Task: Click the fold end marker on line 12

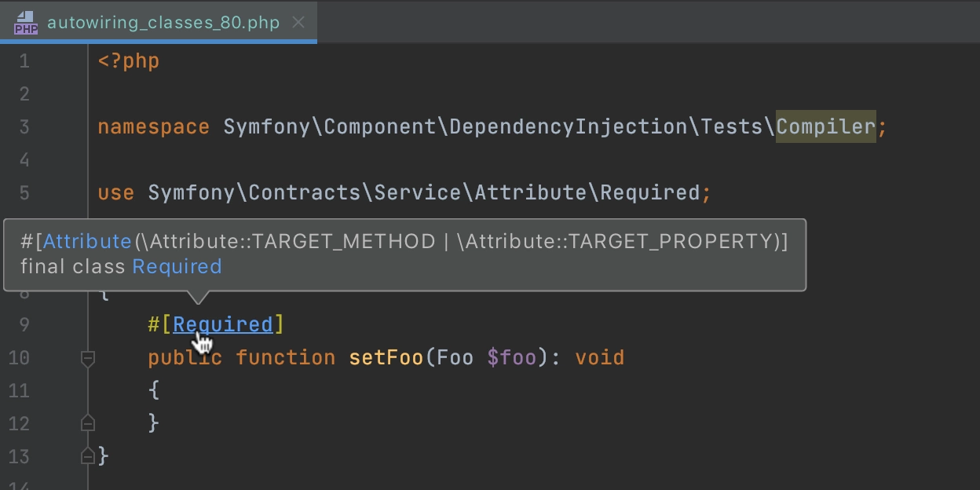Action: point(88,423)
